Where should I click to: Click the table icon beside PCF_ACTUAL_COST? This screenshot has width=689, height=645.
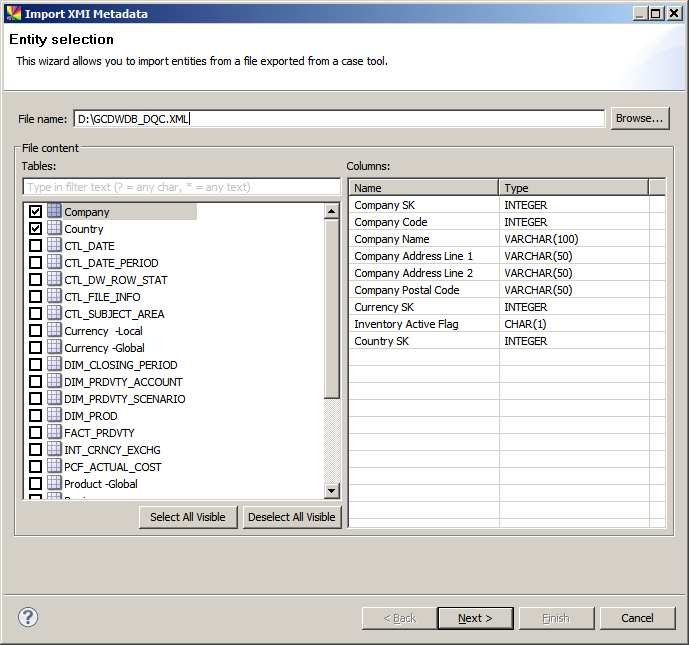pos(54,466)
